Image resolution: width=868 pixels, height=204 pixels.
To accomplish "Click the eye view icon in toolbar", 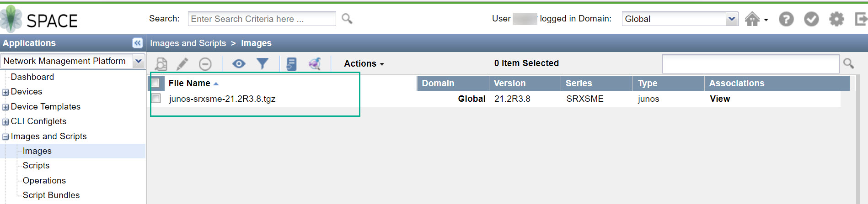I will (x=239, y=64).
